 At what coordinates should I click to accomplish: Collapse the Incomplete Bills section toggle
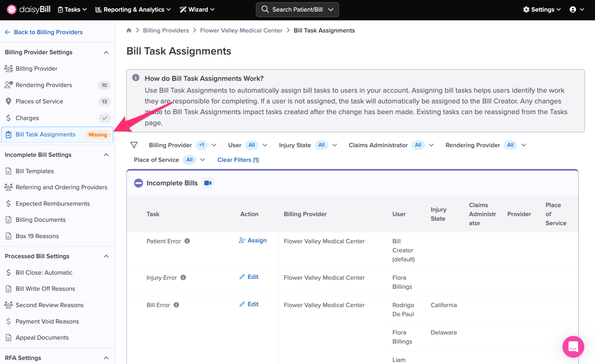[139, 183]
